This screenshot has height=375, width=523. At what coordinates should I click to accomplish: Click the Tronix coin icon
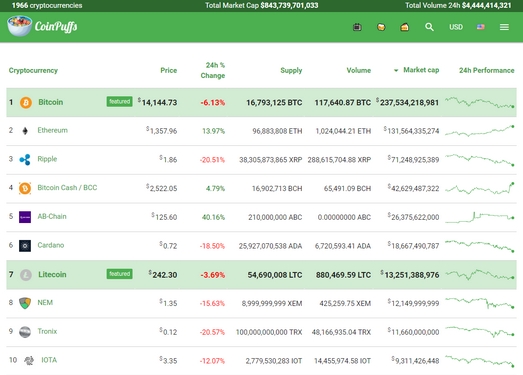(x=25, y=332)
